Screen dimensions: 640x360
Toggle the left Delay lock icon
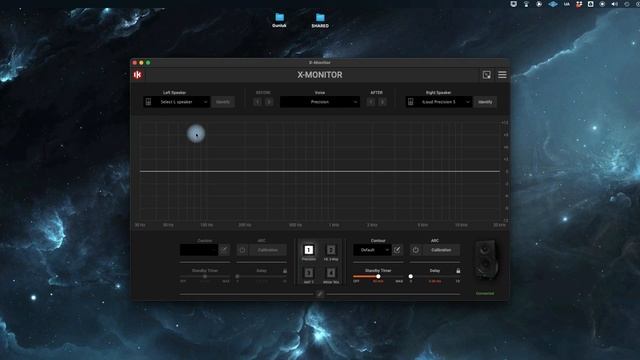[x=285, y=271]
